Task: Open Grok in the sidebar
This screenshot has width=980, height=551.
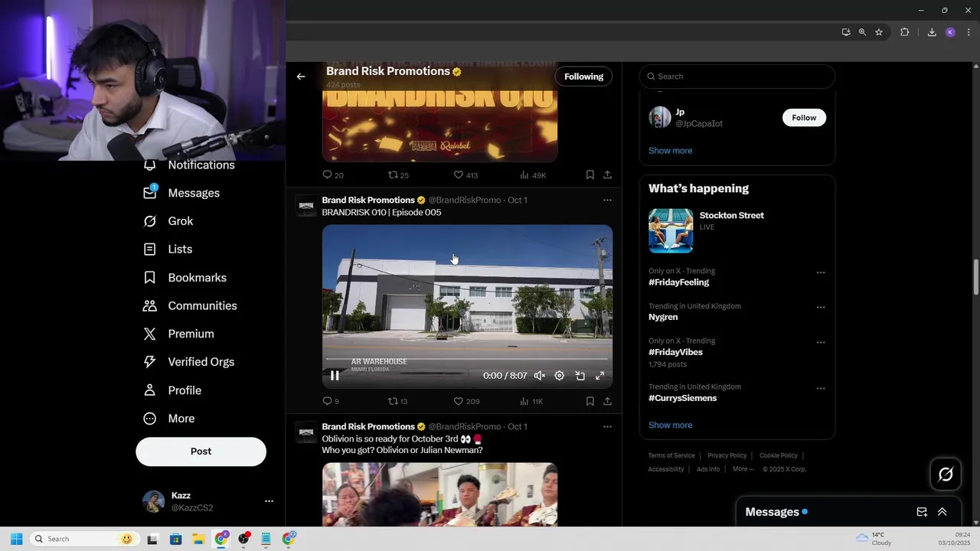Action: (x=168, y=221)
